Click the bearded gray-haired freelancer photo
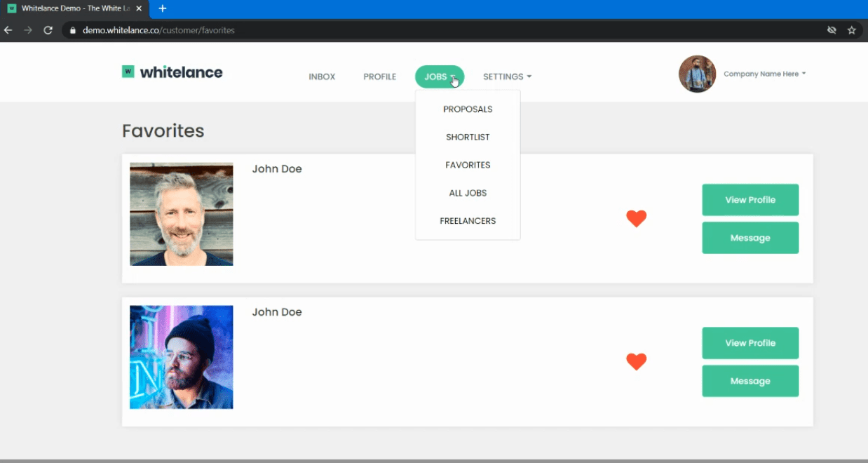 click(181, 214)
